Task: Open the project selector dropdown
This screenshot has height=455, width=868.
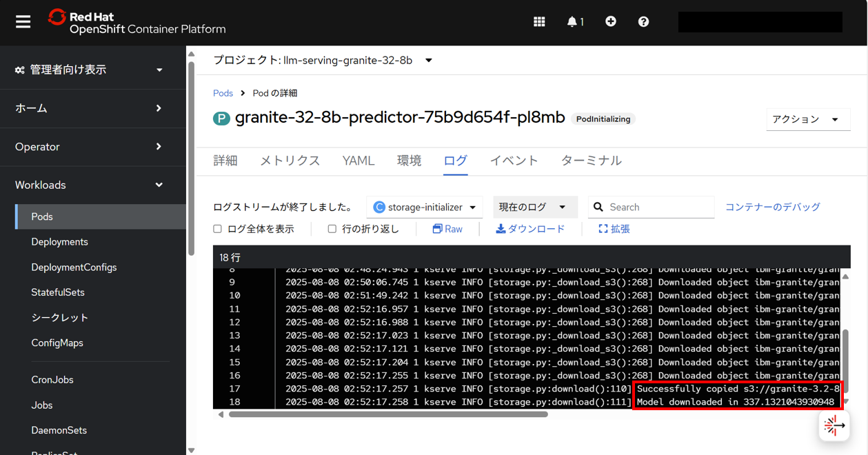Action: click(323, 60)
